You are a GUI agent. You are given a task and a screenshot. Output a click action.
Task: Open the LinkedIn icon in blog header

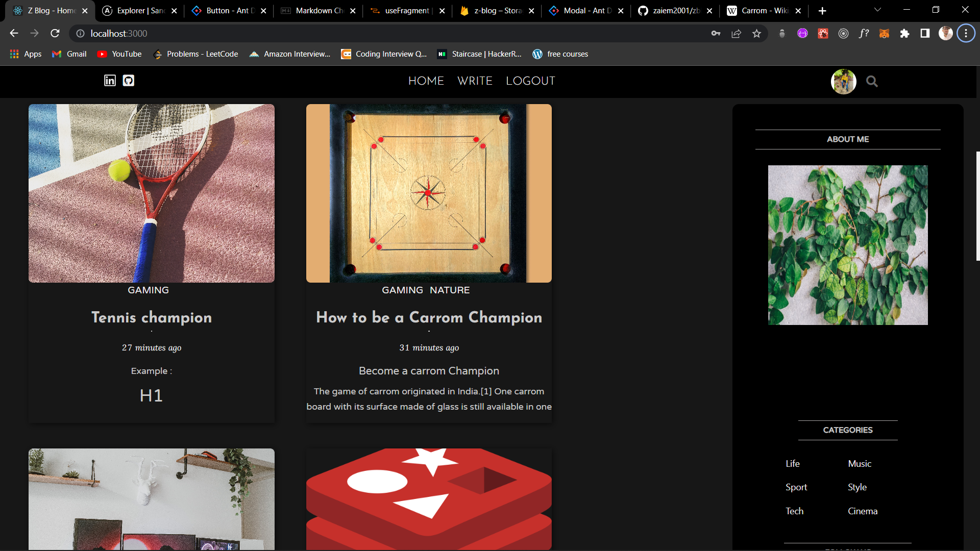pyautogui.click(x=110, y=81)
